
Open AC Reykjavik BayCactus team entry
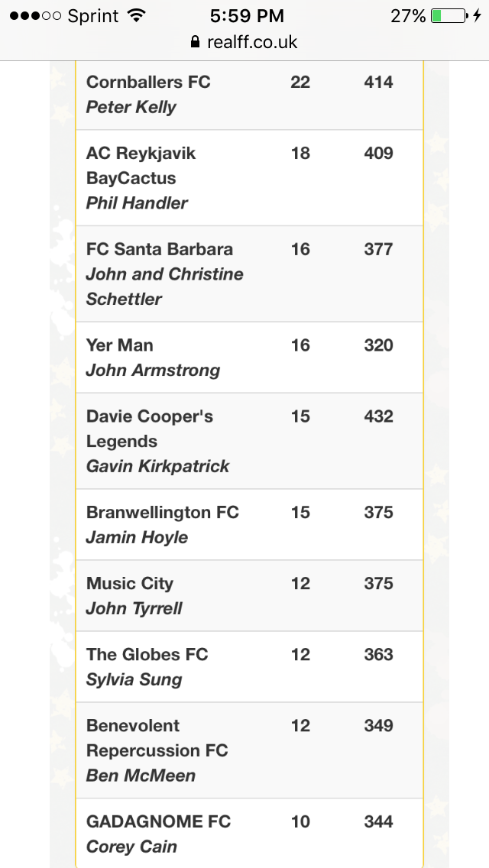(x=141, y=165)
